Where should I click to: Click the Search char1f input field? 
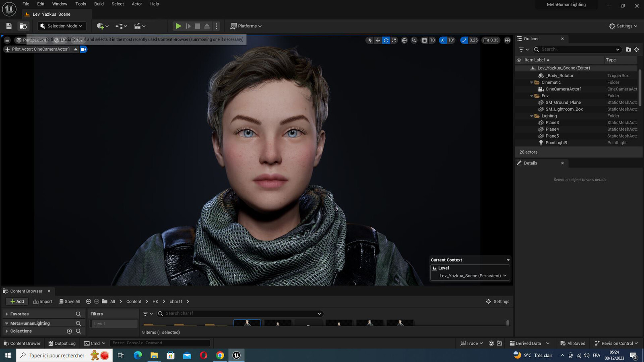tap(240, 313)
